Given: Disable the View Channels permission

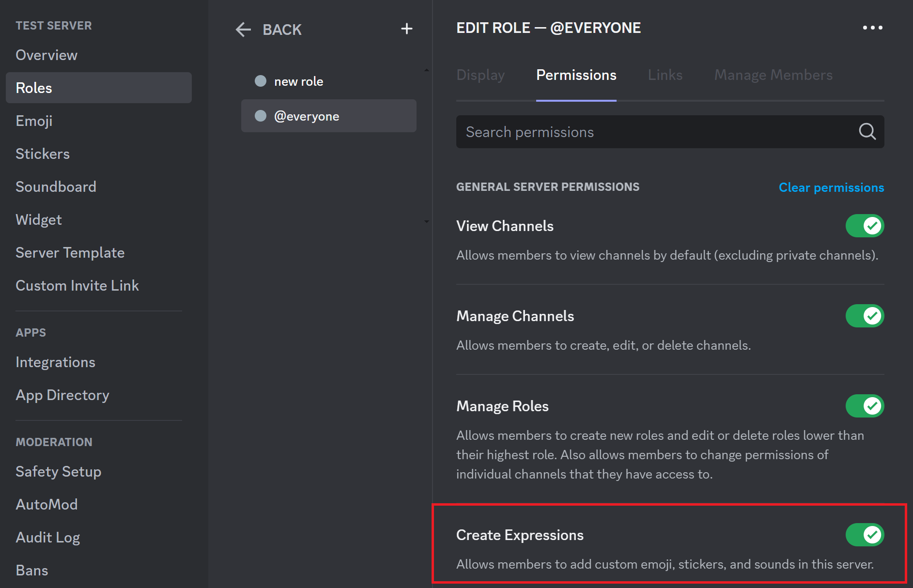Looking at the screenshot, I should [x=865, y=226].
